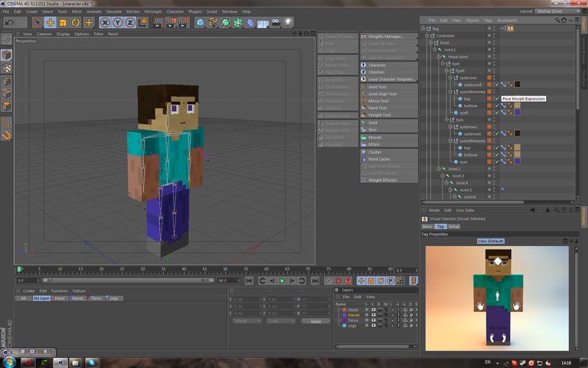This screenshot has width=588, height=368.
Task: Activate the Move tool in top toolbar
Action: (x=50, y=23)
